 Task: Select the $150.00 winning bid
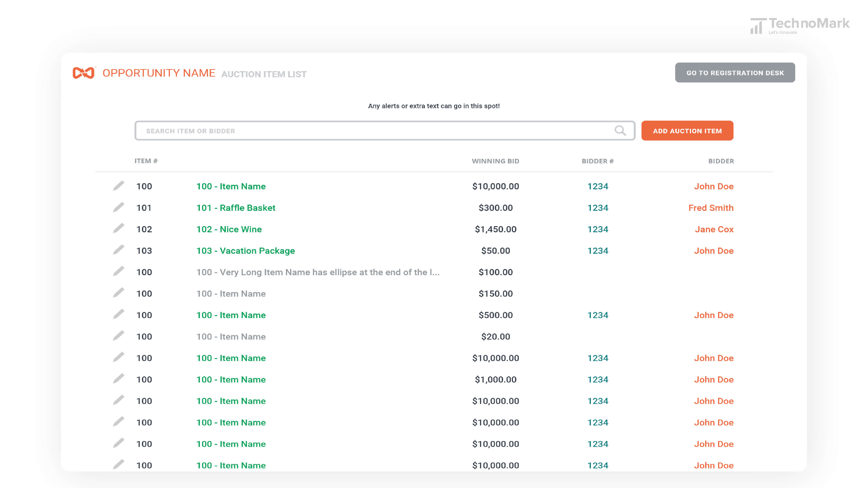(x=496, y=294)
